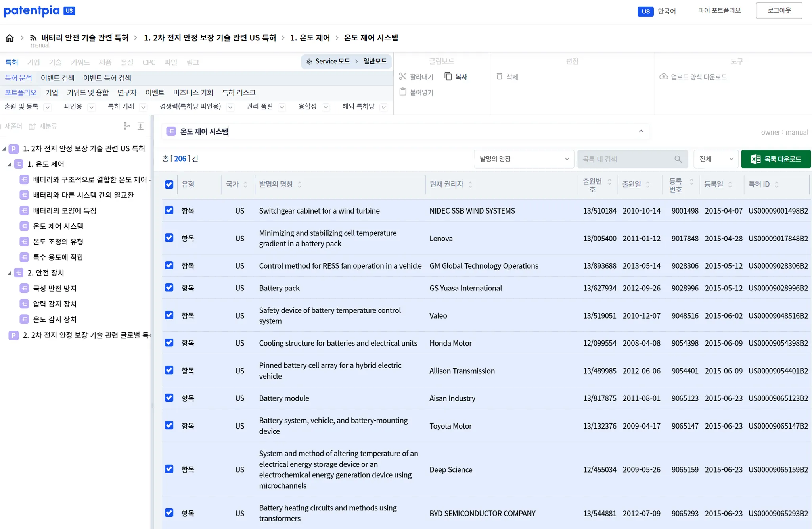Uncheck the select-all header checkbox
The image size is (812, 529).
pyautogui.click(x=169, y=184)
